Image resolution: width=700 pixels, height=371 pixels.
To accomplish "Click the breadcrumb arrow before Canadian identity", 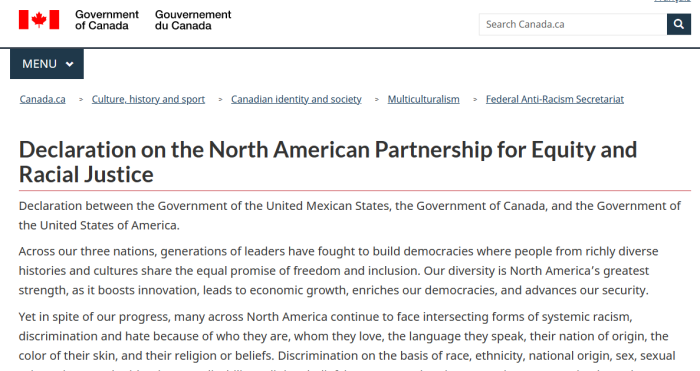I will click(x=220, y=100).
